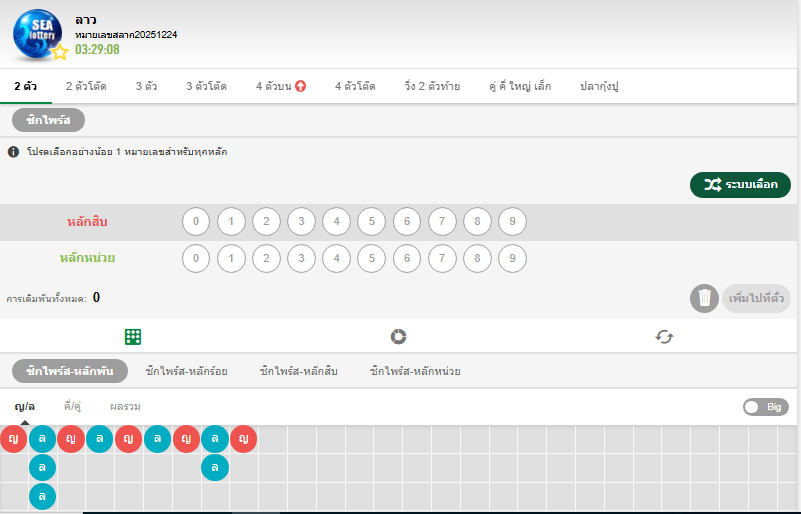The image size is (801, 514).
Task: Select units digit 5 in หลักหน่วย row
Action: tap(371, 258)
